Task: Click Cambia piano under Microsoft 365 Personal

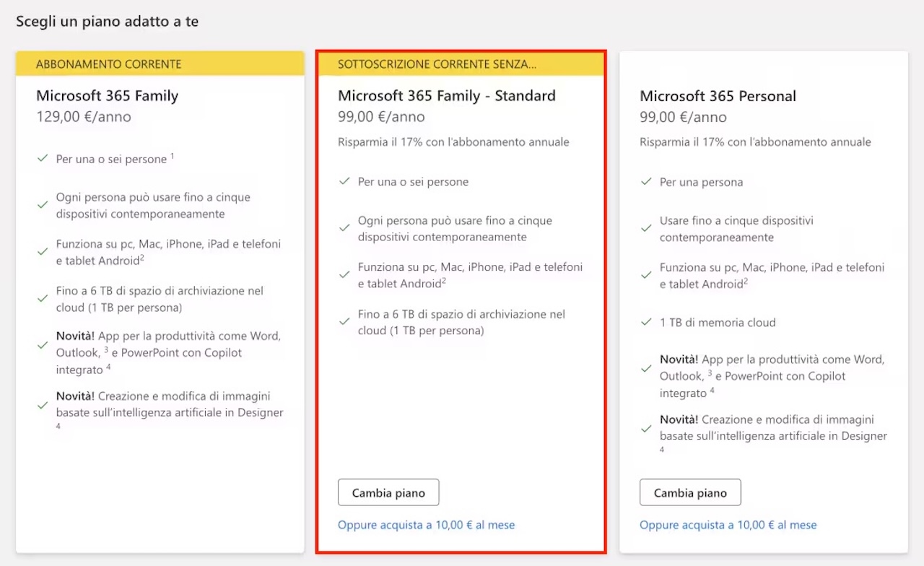Action: [x=690, y=492]
